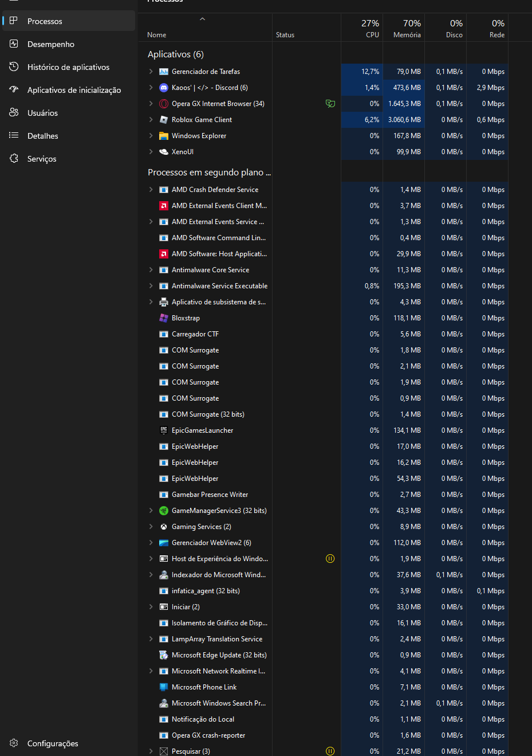The height and width of the screenshot is (756, 532).
Task: Open the Serviços tab
Action: tap(69, 159)
